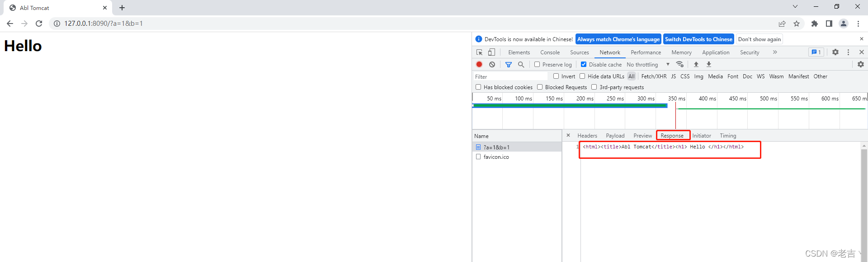
Task: Toggle the network filter funnel
Action: coord(509,64)
